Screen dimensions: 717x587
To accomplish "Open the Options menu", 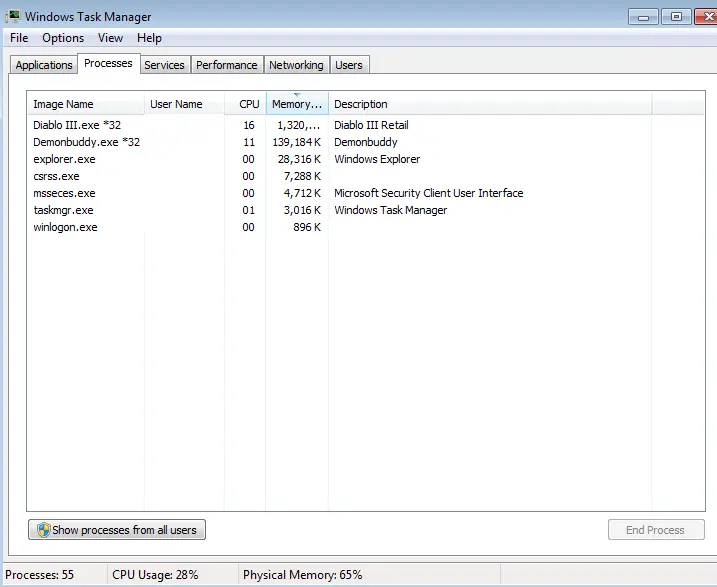I will pyautogui.click(x=63, y=38).
